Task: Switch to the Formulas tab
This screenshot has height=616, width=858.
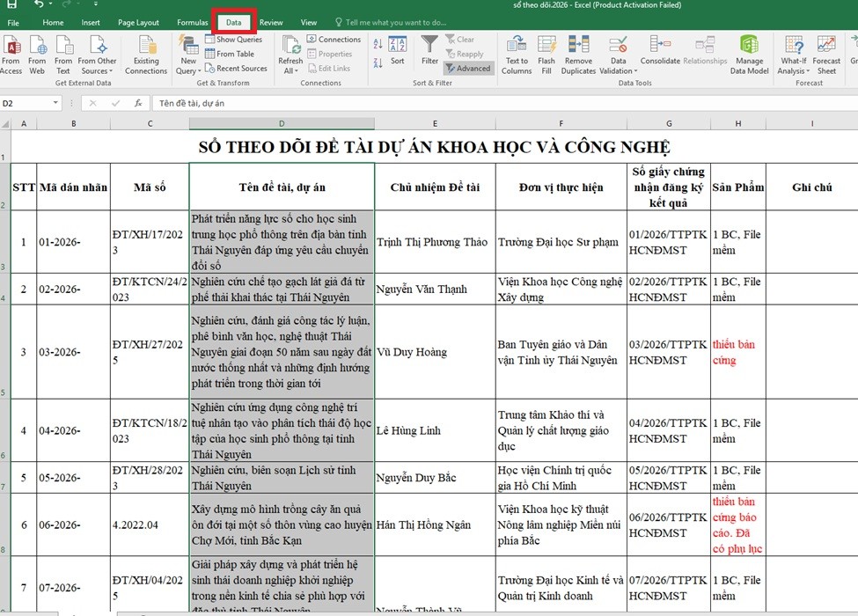Action: pos(192,22)
